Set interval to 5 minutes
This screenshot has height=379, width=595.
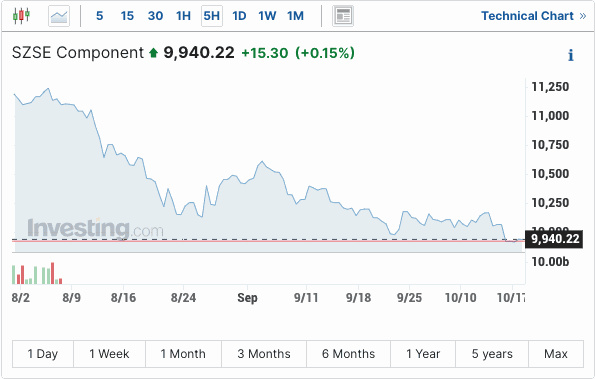[x=99, y=16]
